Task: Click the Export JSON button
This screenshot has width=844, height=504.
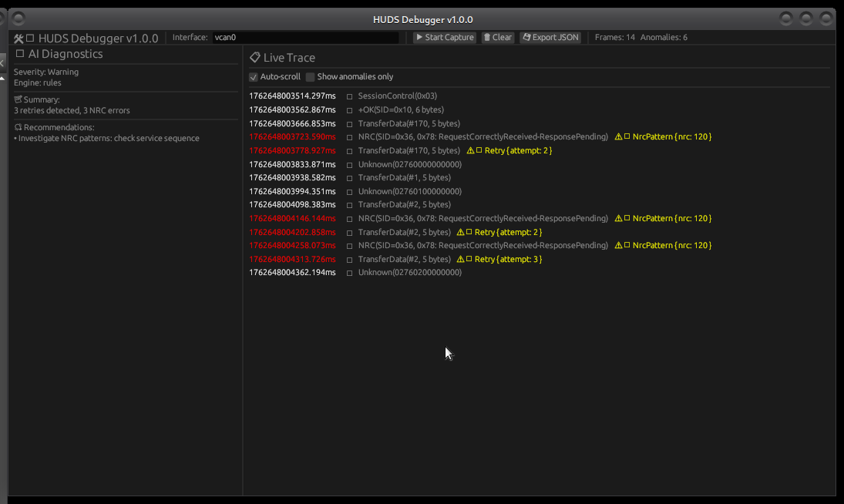Action: [x=550, y=37]
